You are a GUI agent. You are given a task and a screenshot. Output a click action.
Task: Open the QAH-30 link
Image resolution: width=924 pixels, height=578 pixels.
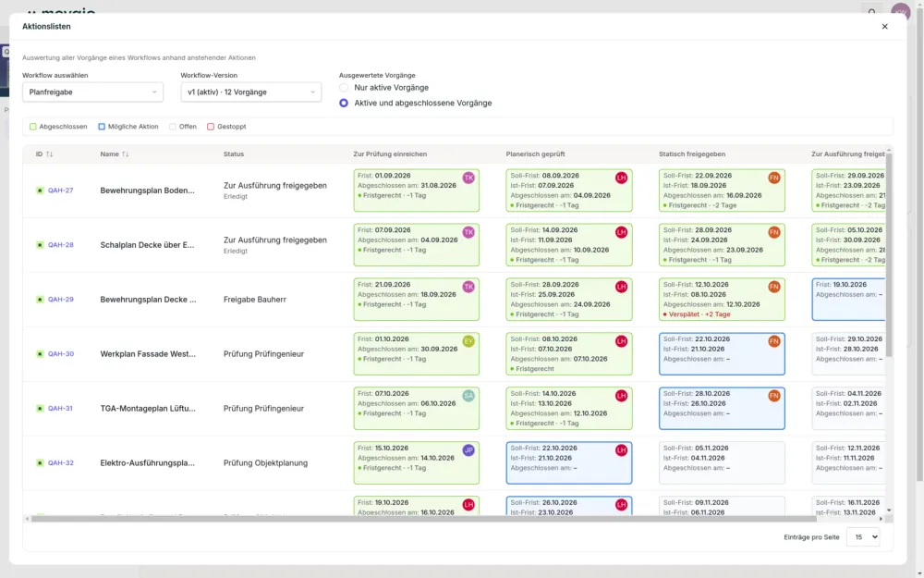pos(61,354)
